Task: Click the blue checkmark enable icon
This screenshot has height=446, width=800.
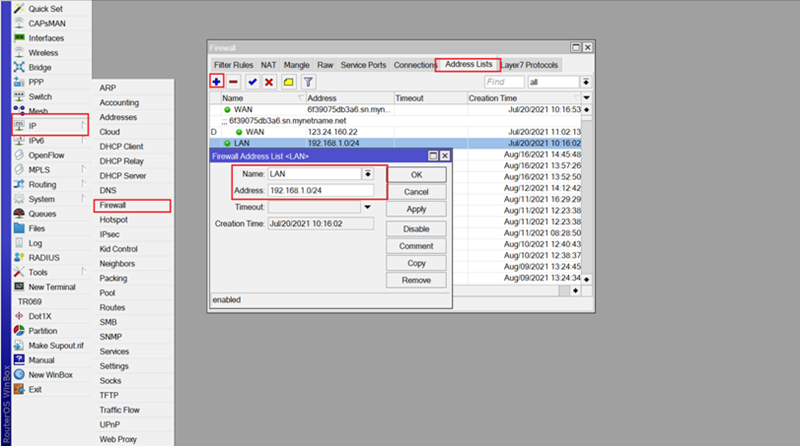Action: coord(252,81)
